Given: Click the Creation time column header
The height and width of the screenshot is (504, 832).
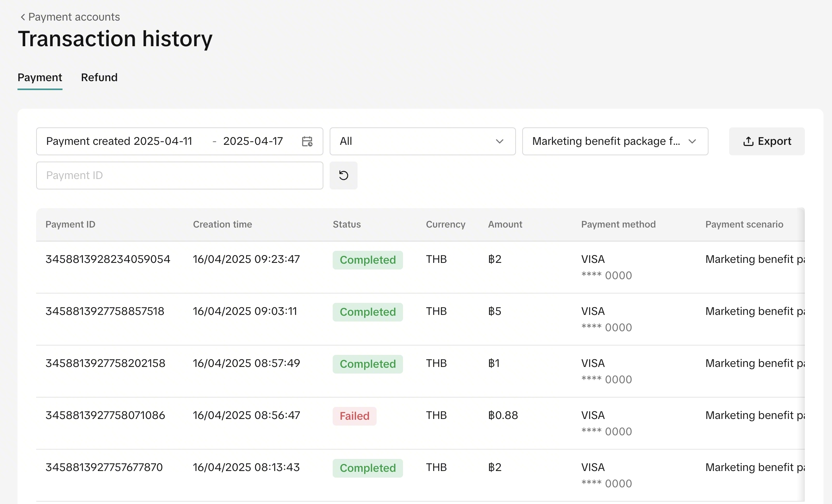Looking at the screenshot, I should tap(222, 224).
